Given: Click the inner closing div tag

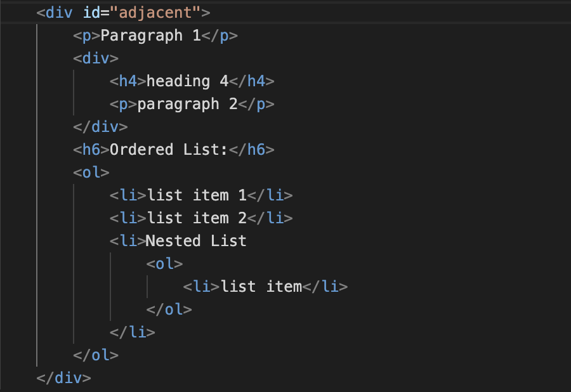Looking at the screenshot, I should coord(100,127).
